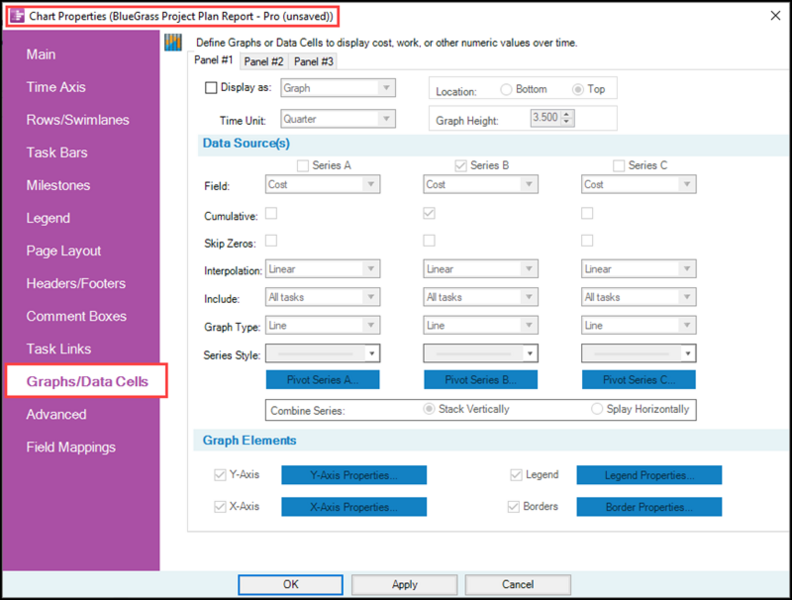Go to Time Axis settings

[56, 87]
